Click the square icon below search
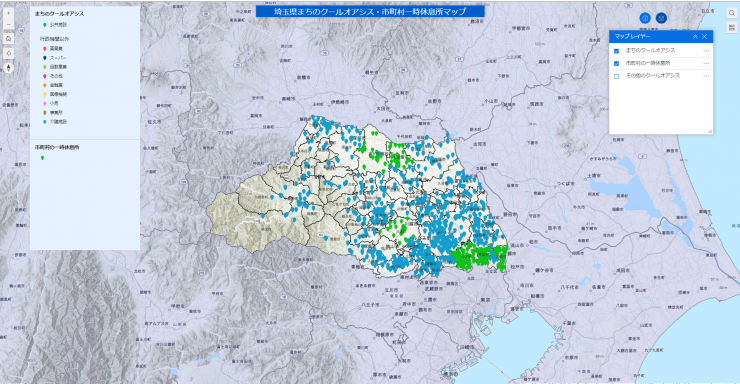This screenshot has width=740, height=384. [x=732, y=27]
